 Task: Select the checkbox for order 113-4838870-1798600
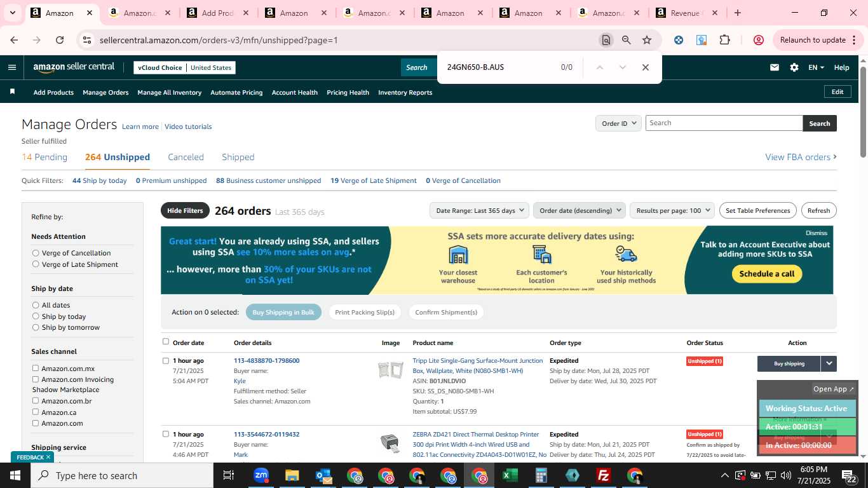pyautogui.click(x=166, y=360)
